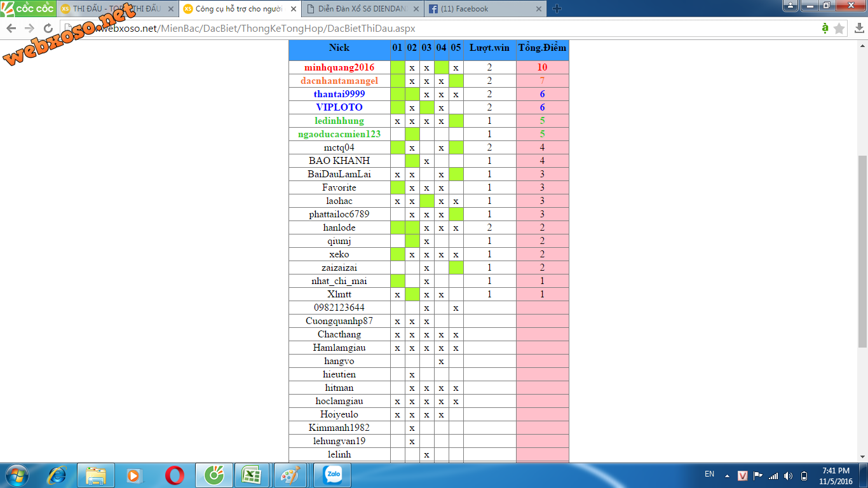Viewport: 868px width, 488px height.
Task: Click the Vietnamese typing toggle icon
Action: (x=825, y=29)
